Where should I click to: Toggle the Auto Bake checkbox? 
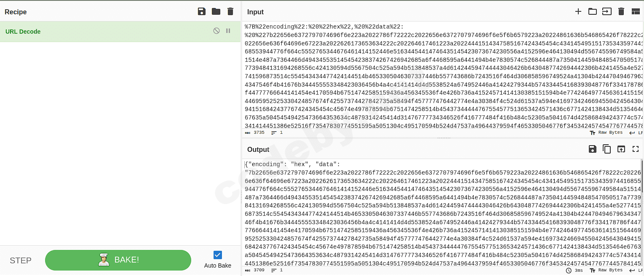click(217, 255)
